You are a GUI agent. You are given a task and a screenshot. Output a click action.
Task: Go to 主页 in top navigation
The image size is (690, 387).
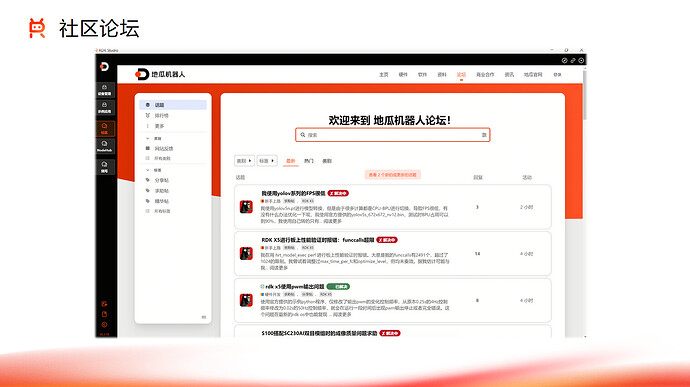click(384, 74)
